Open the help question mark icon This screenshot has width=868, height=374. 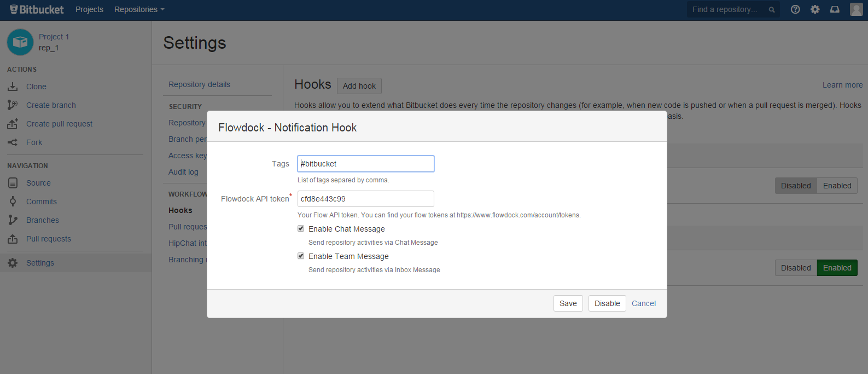(x=795, y=9)
